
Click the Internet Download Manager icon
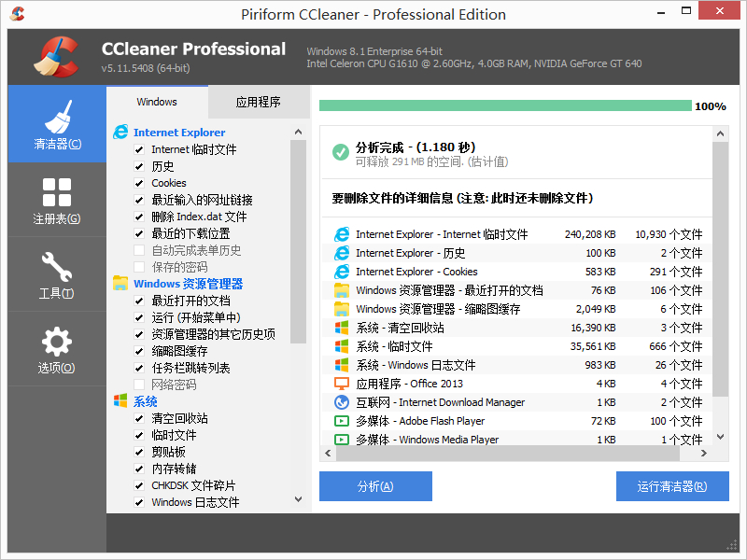(342, 402)
